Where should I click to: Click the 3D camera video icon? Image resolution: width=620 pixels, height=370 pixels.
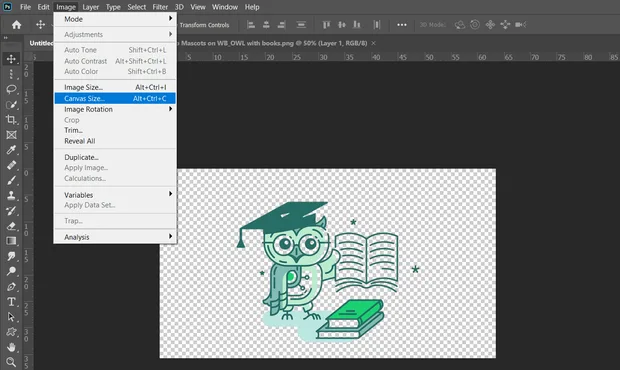pos(520,25)
